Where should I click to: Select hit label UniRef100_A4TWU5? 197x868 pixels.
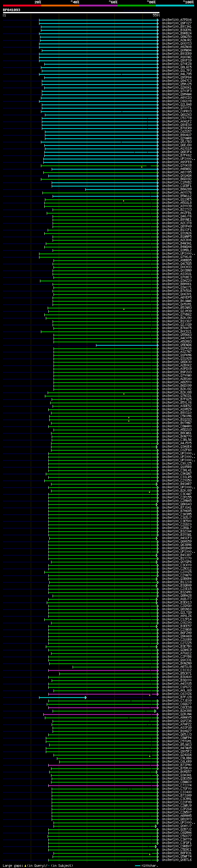pos(176,748)
